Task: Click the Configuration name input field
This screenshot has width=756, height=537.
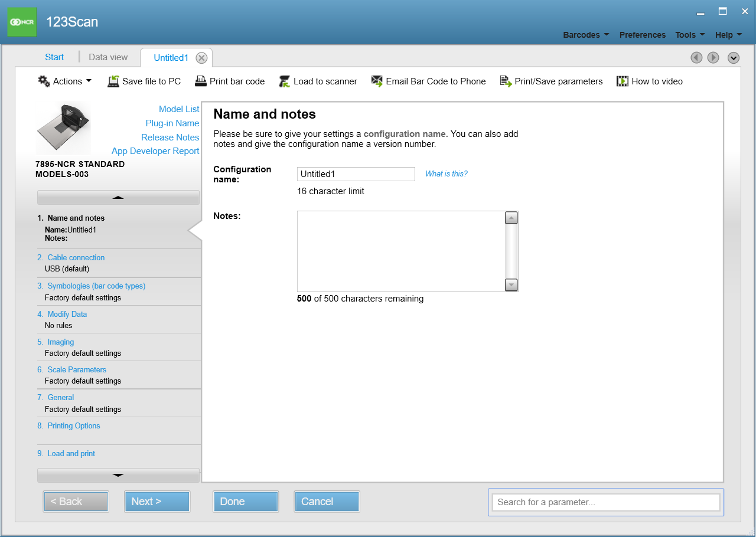Action: click(x=356, y=174)
